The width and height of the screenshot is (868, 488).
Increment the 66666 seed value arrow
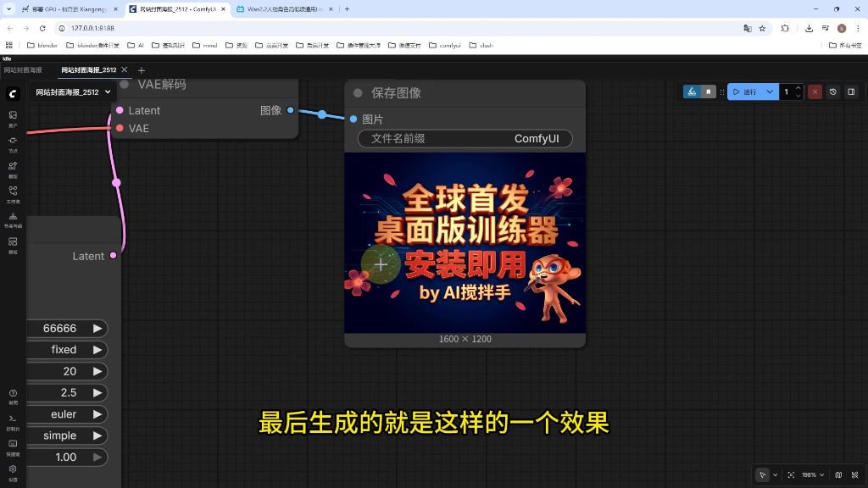[x=97, y=328]
